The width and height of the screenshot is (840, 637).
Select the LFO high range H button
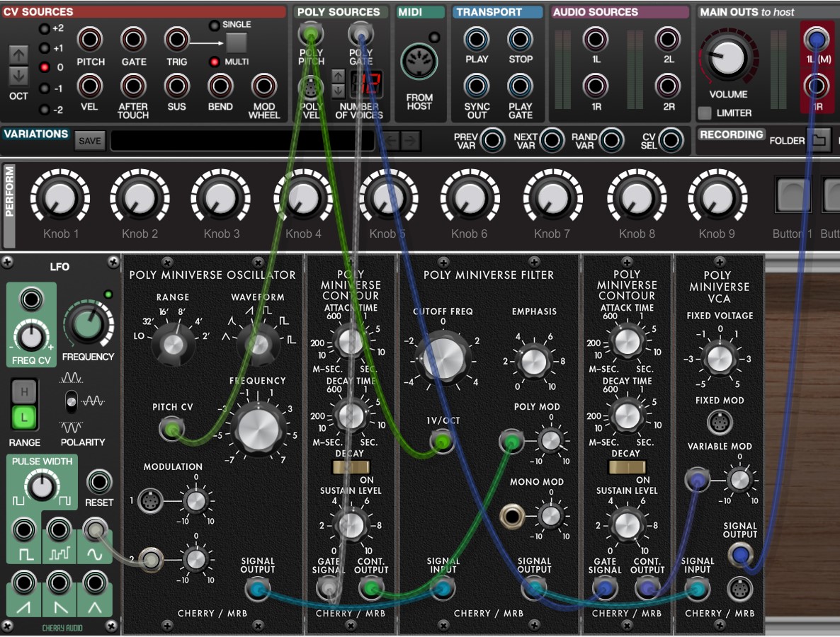[24, 392]
